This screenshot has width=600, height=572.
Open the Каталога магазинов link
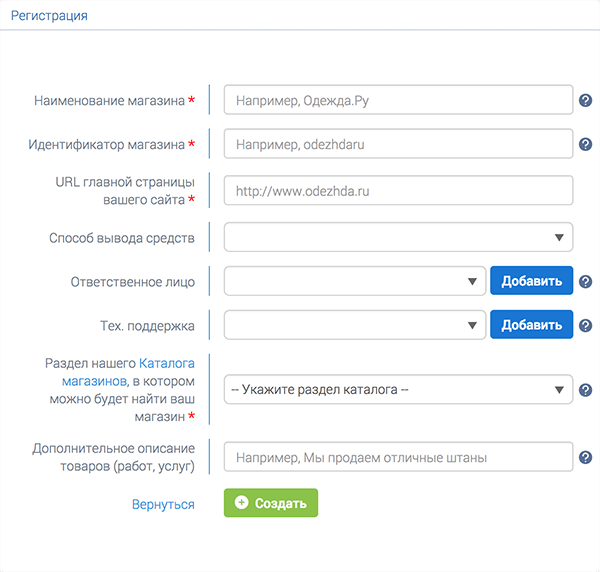129,372
